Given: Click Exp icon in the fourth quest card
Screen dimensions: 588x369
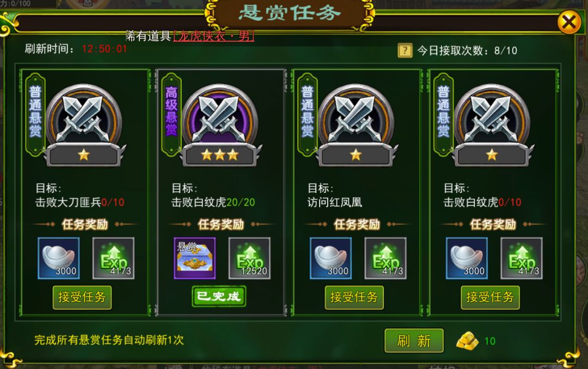Looking at the screenshot, I should (x=522, y=258).
